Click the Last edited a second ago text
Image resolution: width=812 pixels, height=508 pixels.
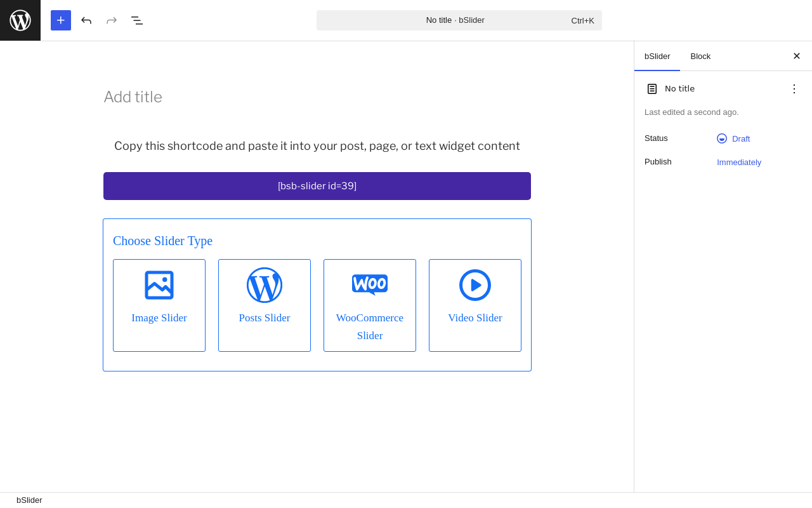click(x=691, y=112)
